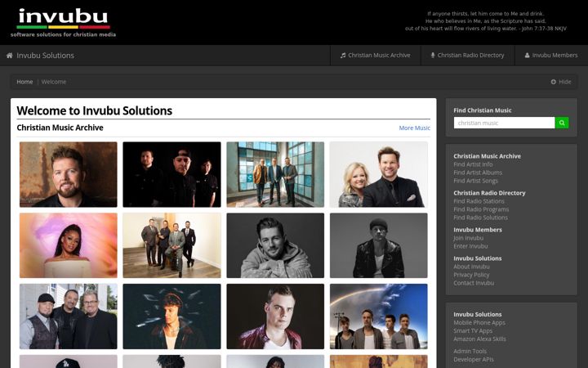Open grayscale thumbnail of man in hoodie
This screenshot has width=588, height=368.
tap(275, 245)
